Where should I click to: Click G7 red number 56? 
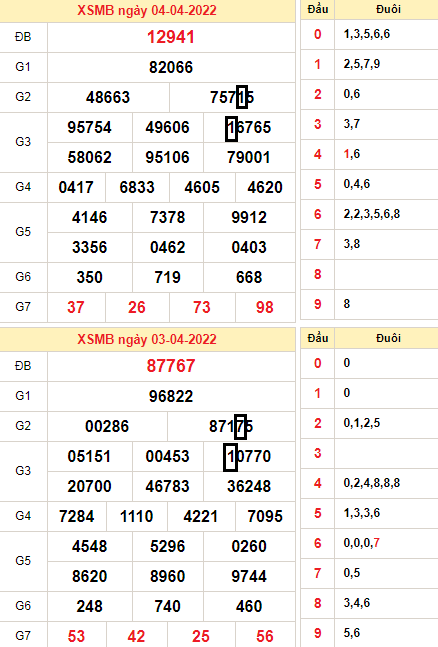pos(265,636)
